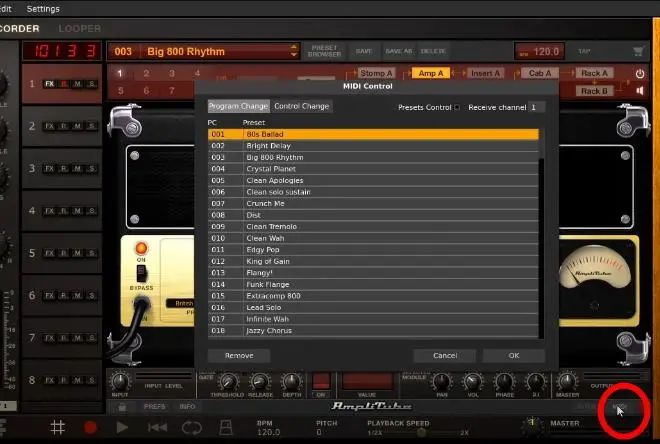This screenshot has width=660, height=444.
Task: Select the Amp A signal chain module
Action: 431,73
